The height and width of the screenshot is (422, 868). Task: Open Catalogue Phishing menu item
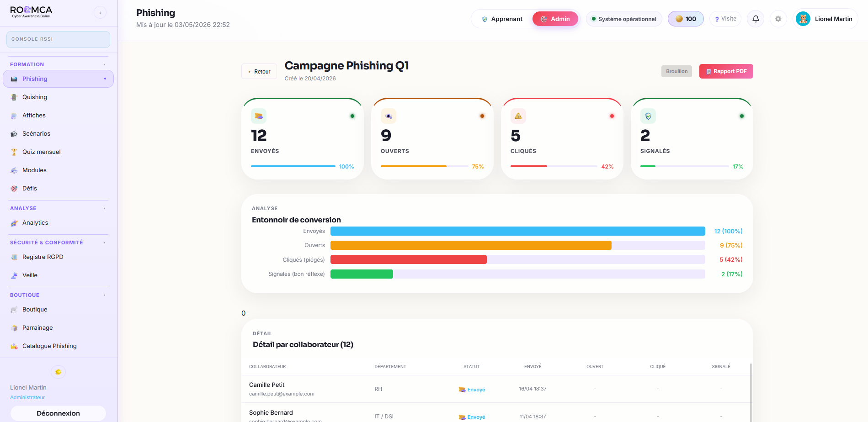coord(58,346)
